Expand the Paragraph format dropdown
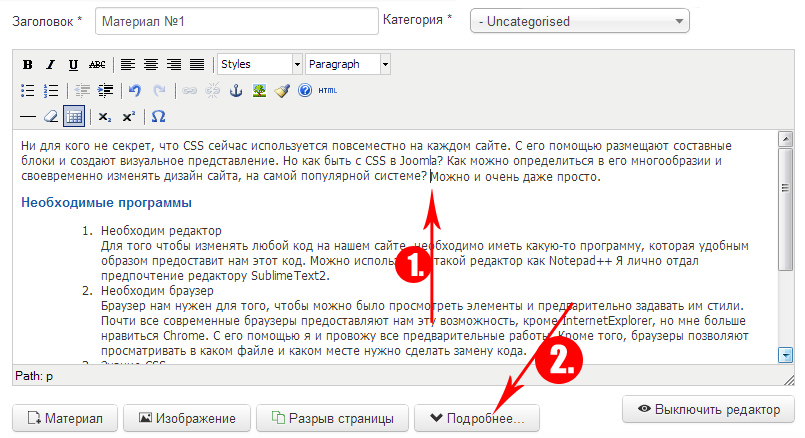 click(x=348, y=65)
